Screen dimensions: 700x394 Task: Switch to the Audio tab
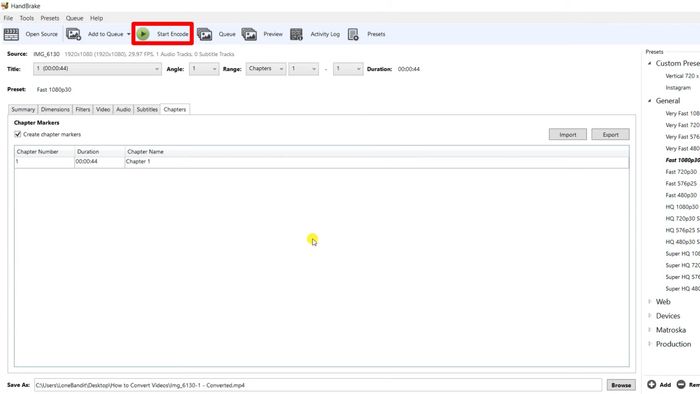tap(123, 109)
